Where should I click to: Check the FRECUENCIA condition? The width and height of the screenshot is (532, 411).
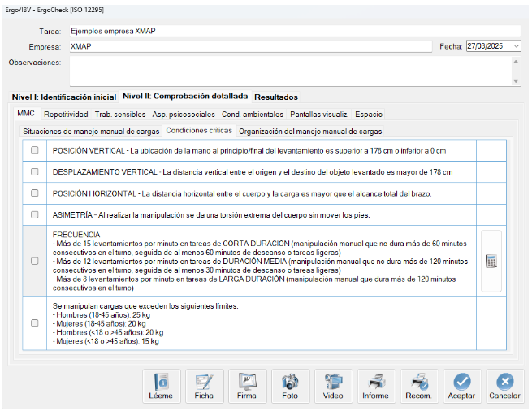tap(35, 261)
